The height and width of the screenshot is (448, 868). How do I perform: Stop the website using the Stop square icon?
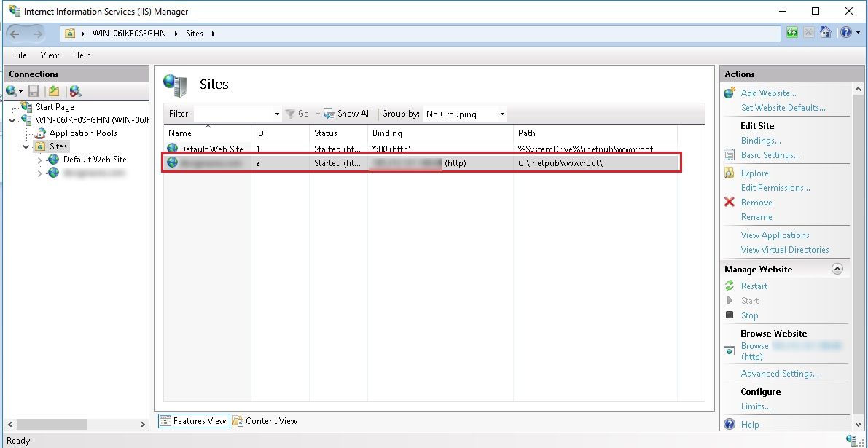(x=730, y=315)
